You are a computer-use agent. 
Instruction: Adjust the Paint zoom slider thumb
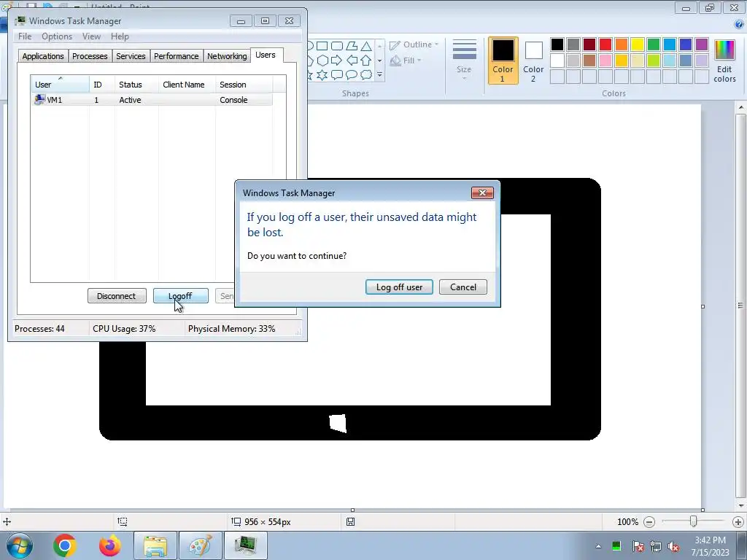tap(694, 522)
